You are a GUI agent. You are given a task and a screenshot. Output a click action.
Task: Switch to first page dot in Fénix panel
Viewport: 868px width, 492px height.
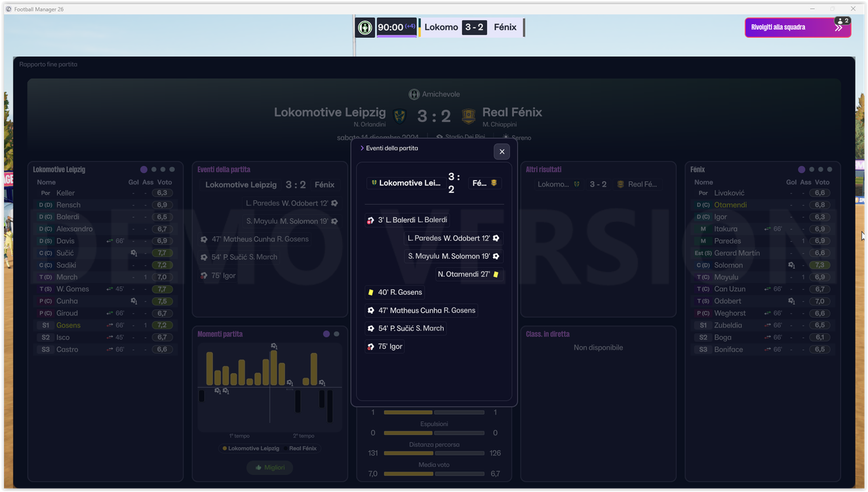pyautogui.click(x=802, y=170)
